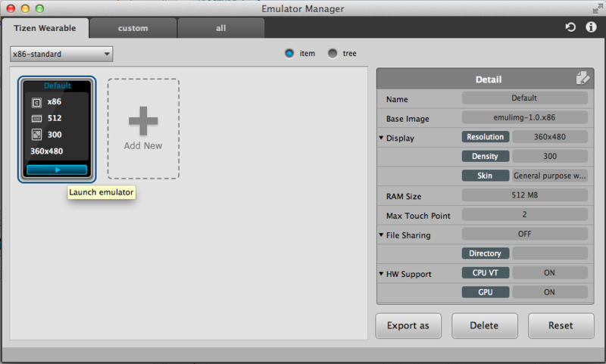Click the RAM Size value 512 MB

[x=524, y=195]
